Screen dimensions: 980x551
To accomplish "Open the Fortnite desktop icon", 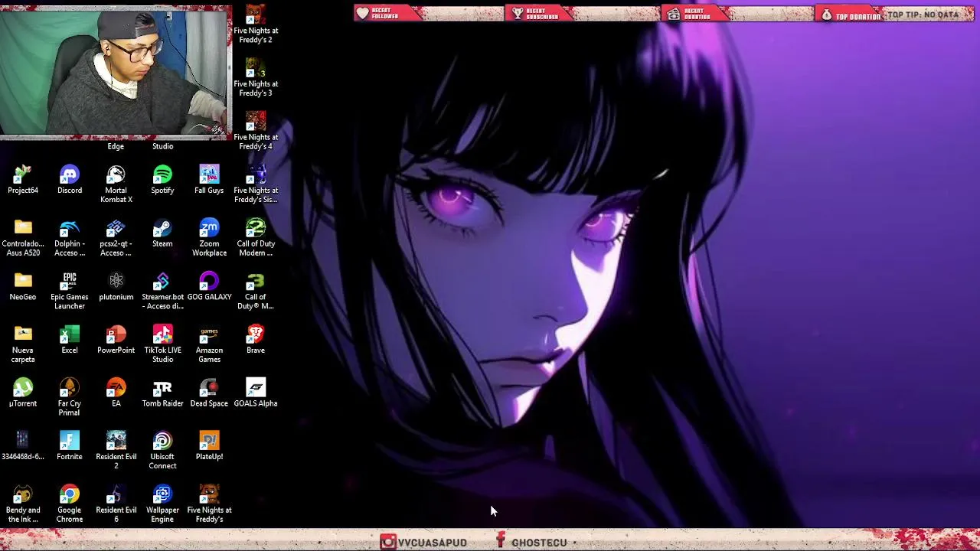I will [70, 446].
